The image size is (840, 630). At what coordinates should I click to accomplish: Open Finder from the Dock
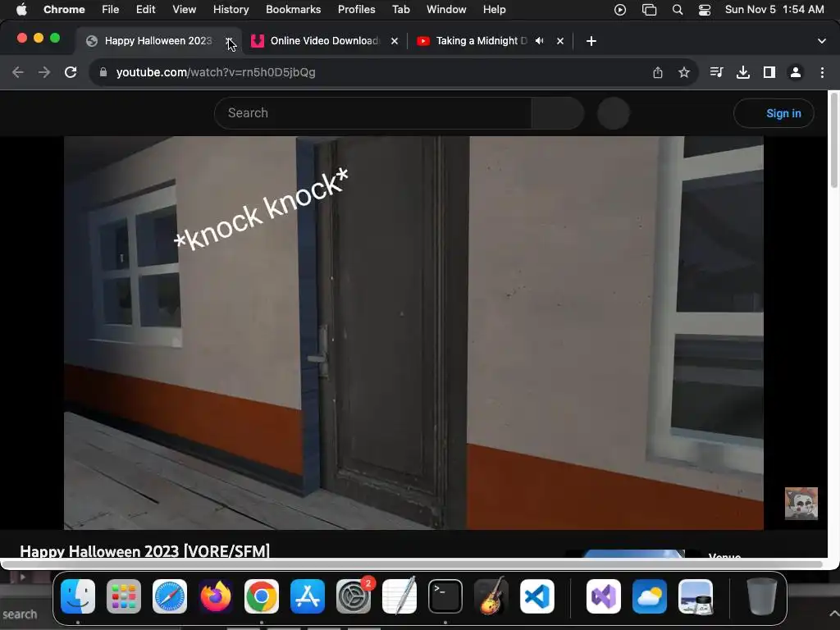(78, 596)
